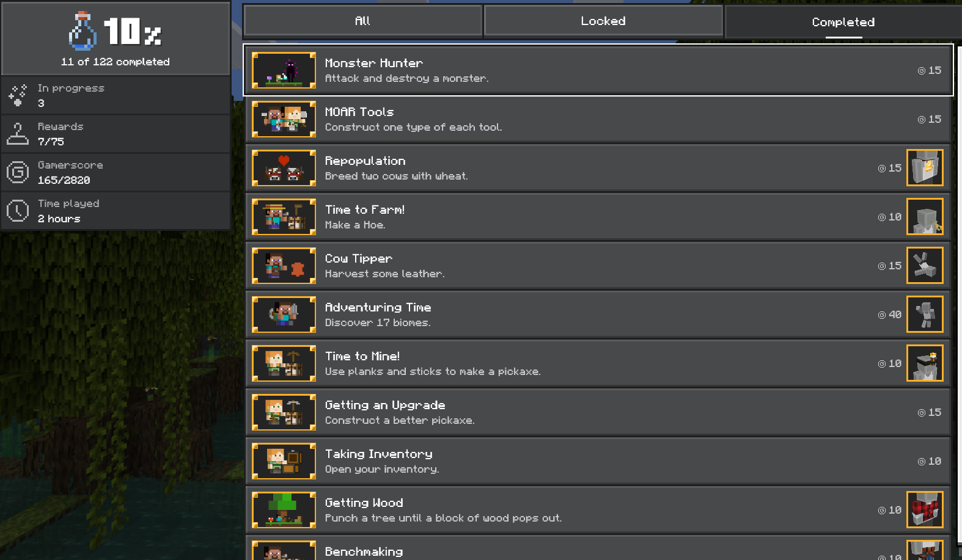
Task: Open the Benchmaking achievement row
Action: point(598,548)
